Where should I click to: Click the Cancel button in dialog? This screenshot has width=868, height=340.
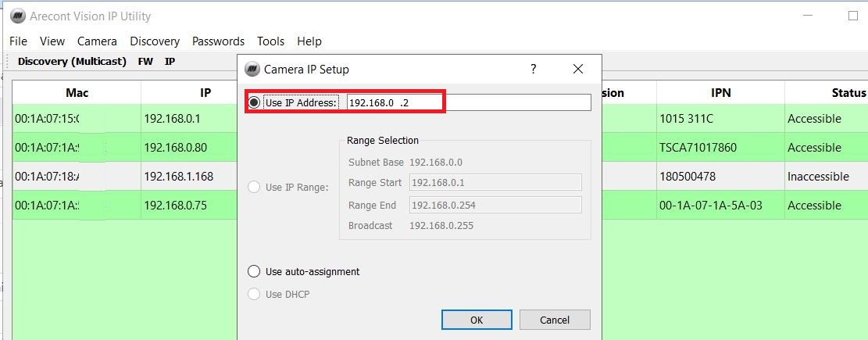coord(555,320)
